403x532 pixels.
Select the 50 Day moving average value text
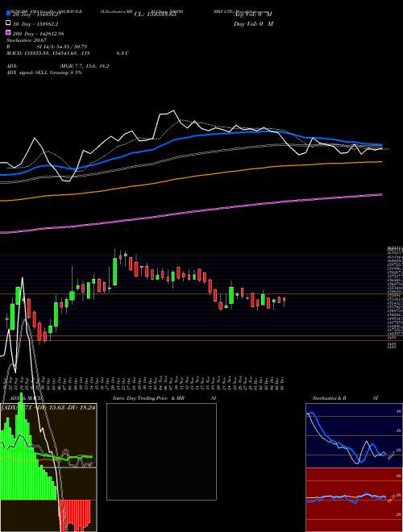[37, 24]
